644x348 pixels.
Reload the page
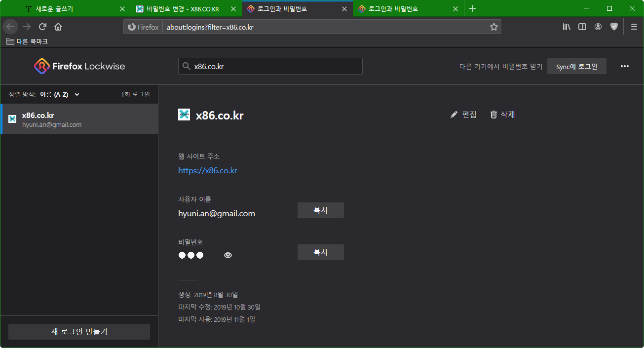42,27
